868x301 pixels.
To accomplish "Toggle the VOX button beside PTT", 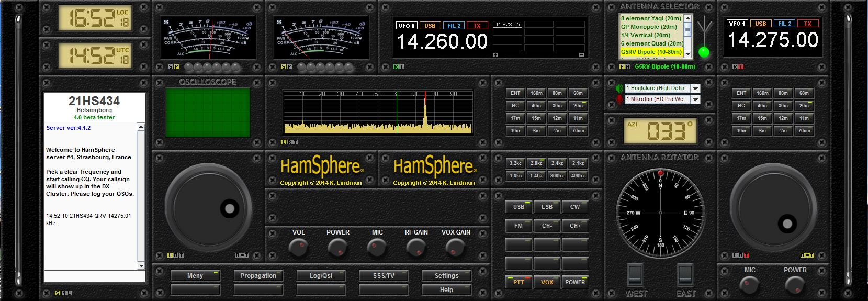I will (547, 282).
